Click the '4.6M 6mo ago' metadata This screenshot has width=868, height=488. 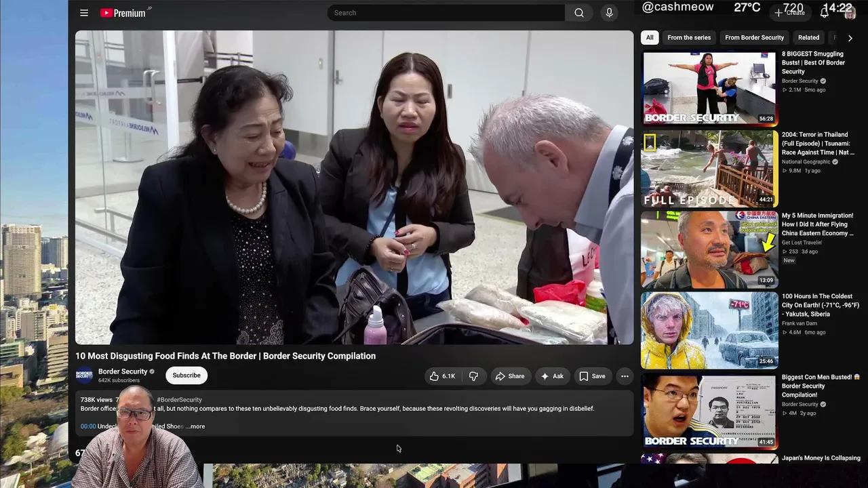point(804,332)
